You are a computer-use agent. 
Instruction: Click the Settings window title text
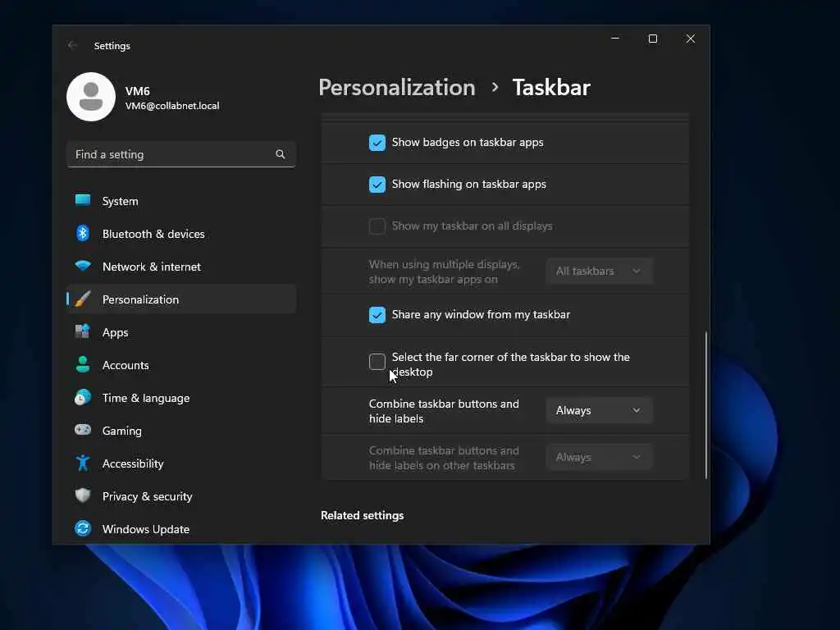pos(112,46)
